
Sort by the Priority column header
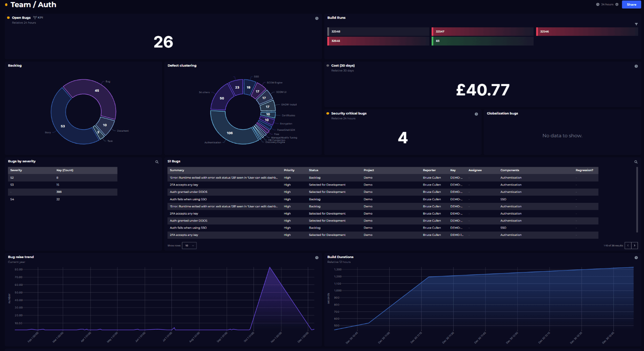pos(289,170)
